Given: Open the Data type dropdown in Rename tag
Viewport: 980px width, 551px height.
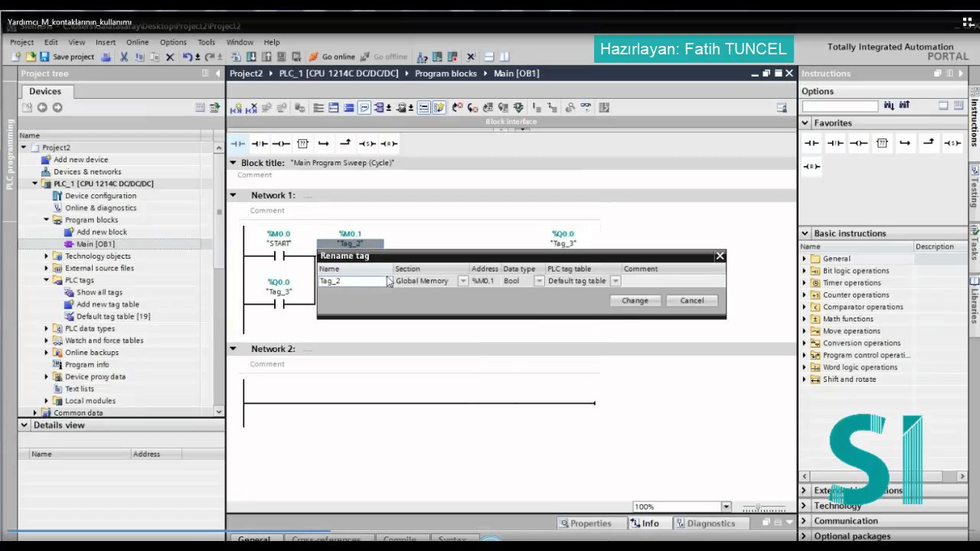Looking at the screenshot, I should (539, 281).
